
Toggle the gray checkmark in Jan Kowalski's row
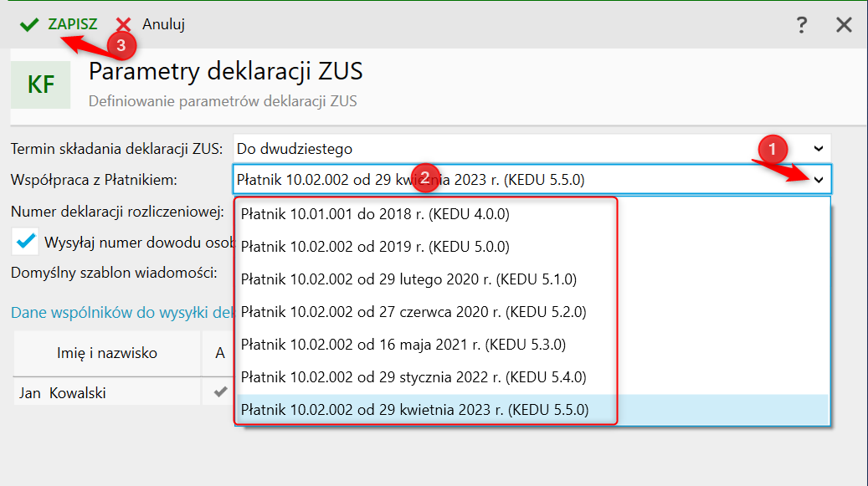220,392
